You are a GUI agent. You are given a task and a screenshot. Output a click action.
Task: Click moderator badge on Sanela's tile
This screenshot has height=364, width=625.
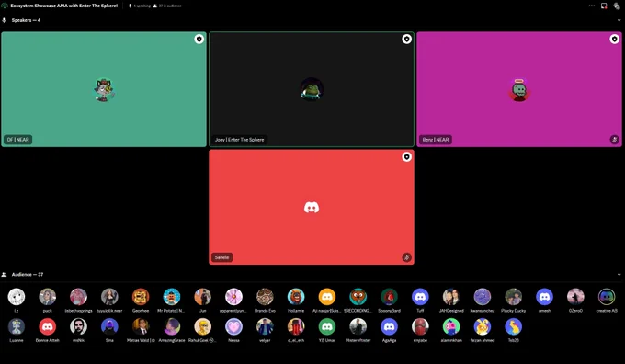click(x=406, y=156)
